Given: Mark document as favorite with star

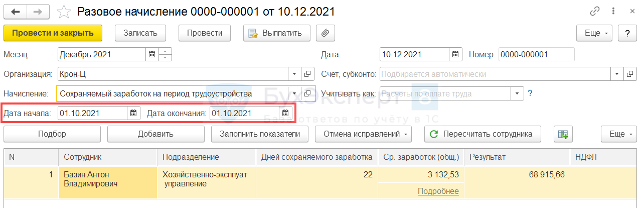Looking at the screenshot, I should pos(64,12).
